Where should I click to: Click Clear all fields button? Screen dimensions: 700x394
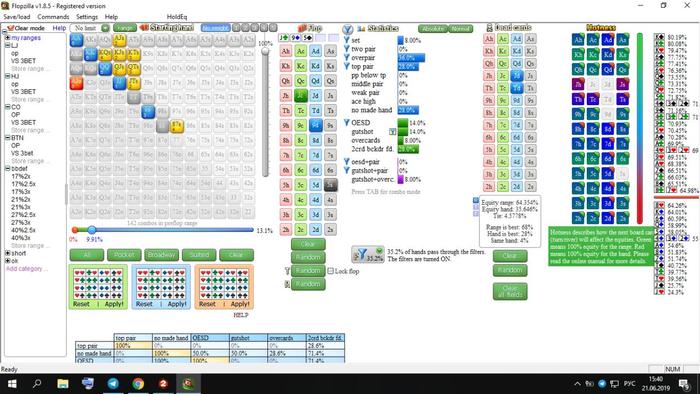click(x=510, y=291)
